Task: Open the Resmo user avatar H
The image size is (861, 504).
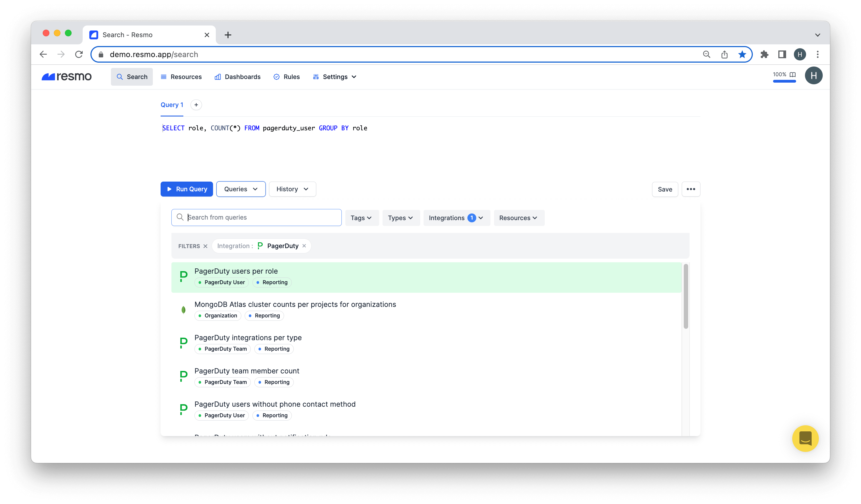Action: pos(814,75)
